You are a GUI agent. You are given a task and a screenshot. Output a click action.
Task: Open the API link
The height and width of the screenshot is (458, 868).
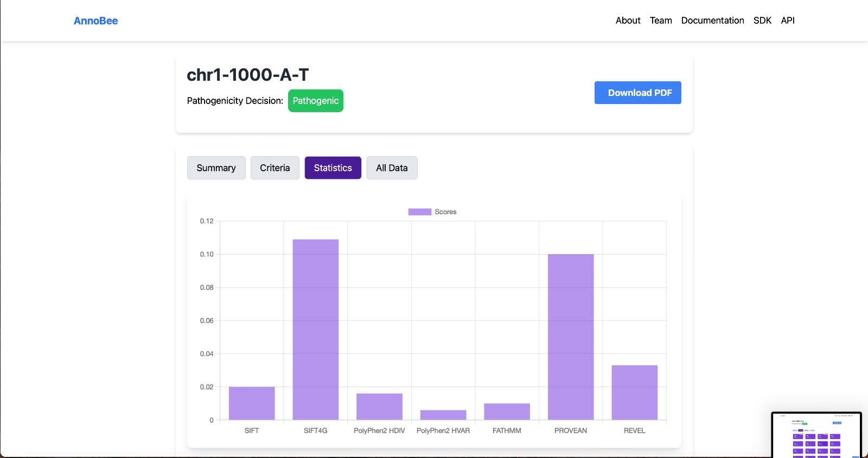(788, 21)
